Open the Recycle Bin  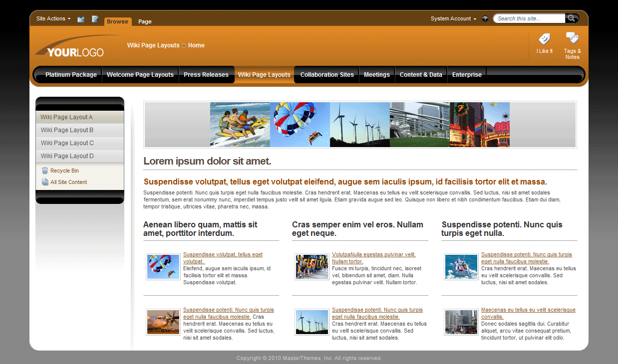point(65,170)
